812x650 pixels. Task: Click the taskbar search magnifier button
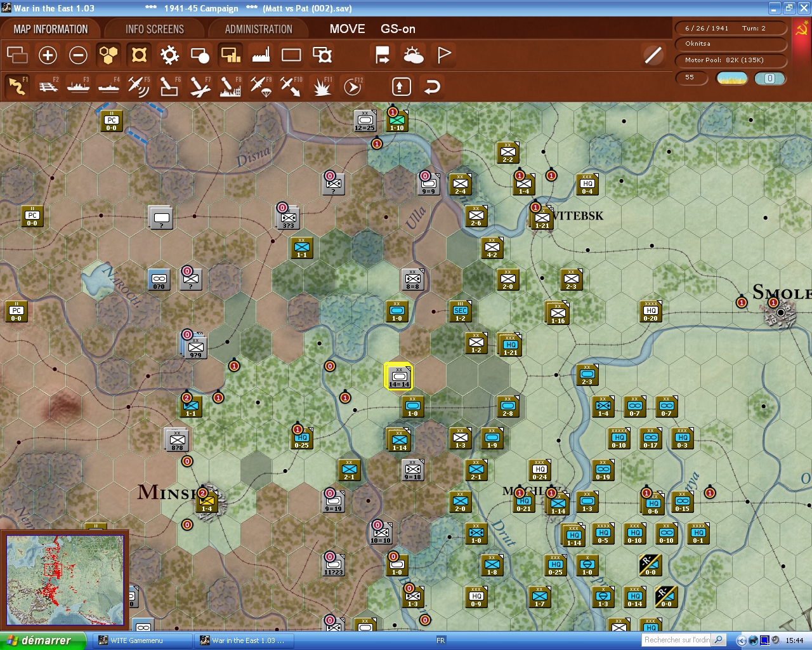point(719,640)
